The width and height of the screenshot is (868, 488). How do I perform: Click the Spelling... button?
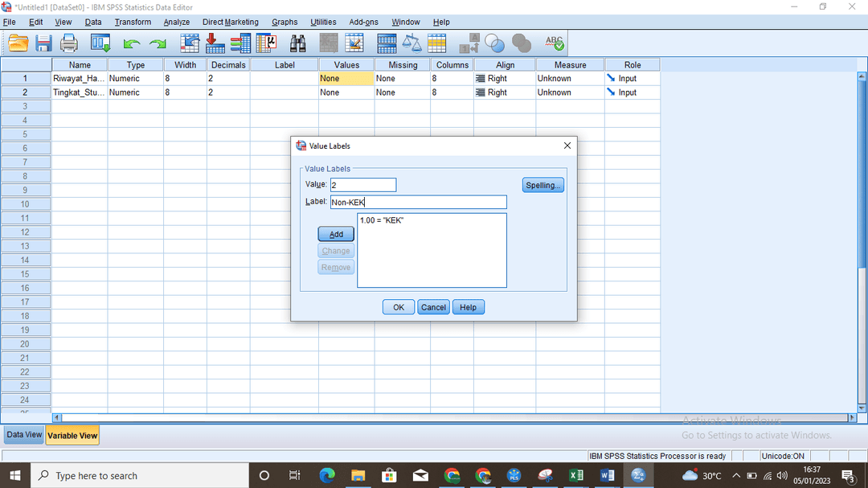point(543,185)
